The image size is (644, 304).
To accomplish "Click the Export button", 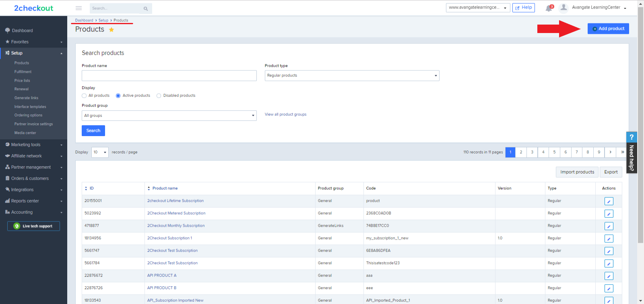I will pyautogui.click(x=611, y=172).
